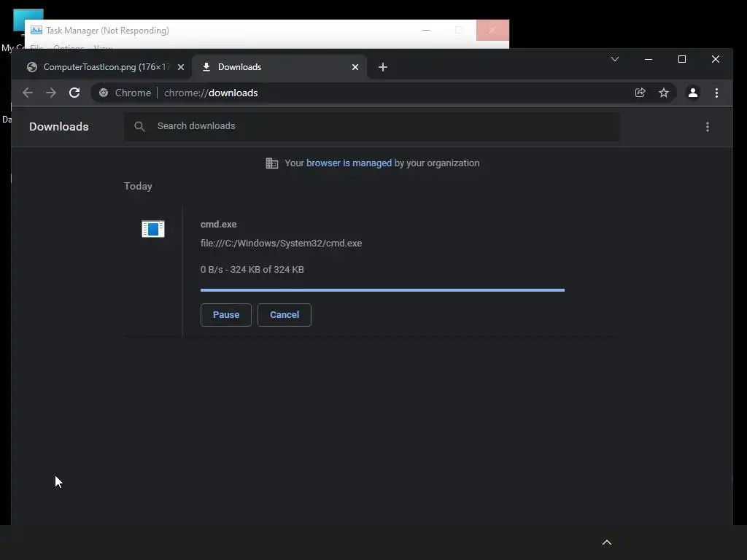
Task: Minimize the Task Manager window
Action: point(426,30)
